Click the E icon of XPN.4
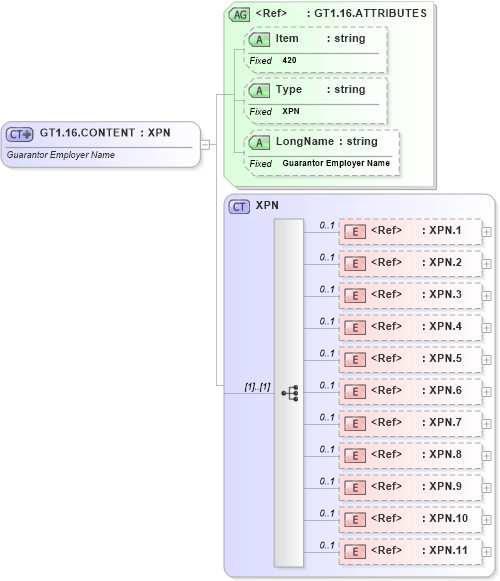The image size is (500, 581). tap(355, 328)
